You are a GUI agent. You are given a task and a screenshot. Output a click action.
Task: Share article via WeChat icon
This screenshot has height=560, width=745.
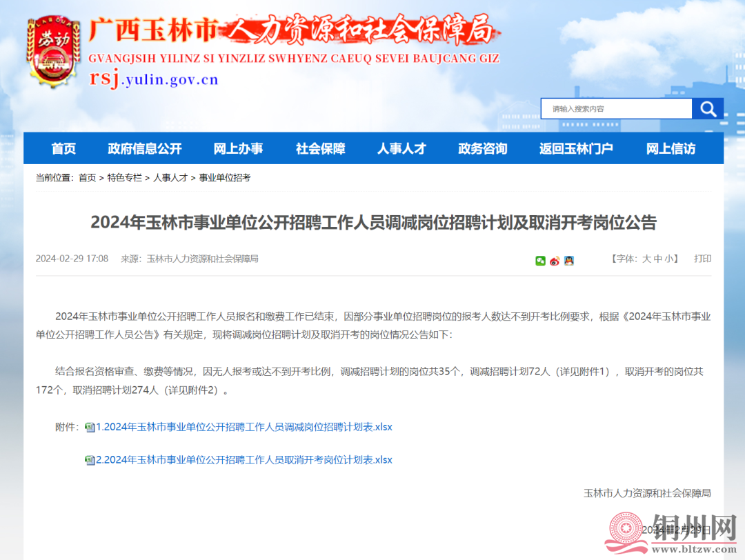click(540, 261)
